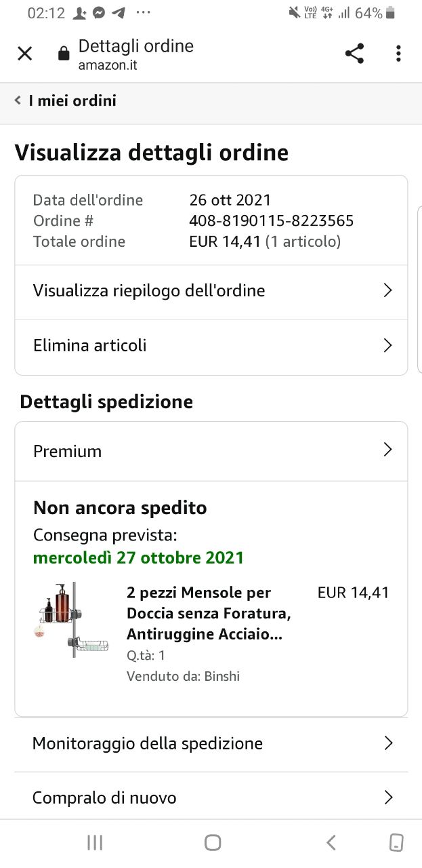Tap the share icon in the browser bar
Image resolution: width=422 pixels, height=868 pixels.
[354, 54]
